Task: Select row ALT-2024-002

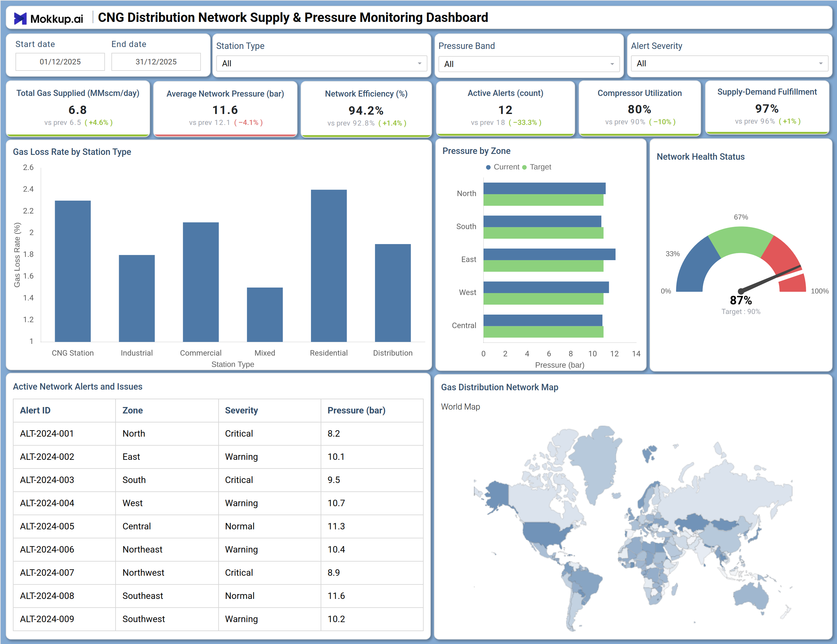Action: (218, 457)
